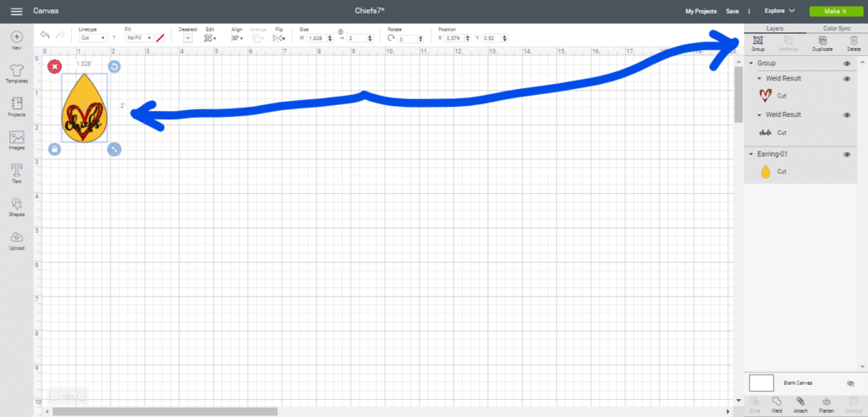
Task: Click the Attach icon in bottom panel
Action: (x=800, y=403)
